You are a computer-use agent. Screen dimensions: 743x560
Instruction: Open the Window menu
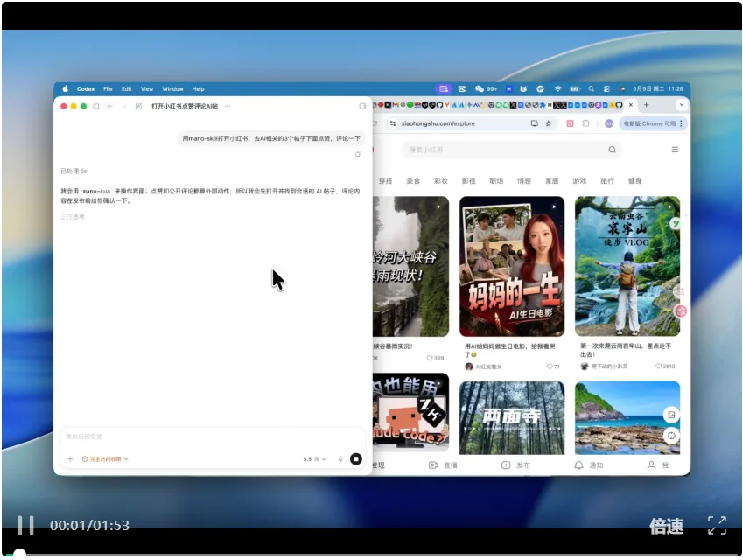(172, 88)
